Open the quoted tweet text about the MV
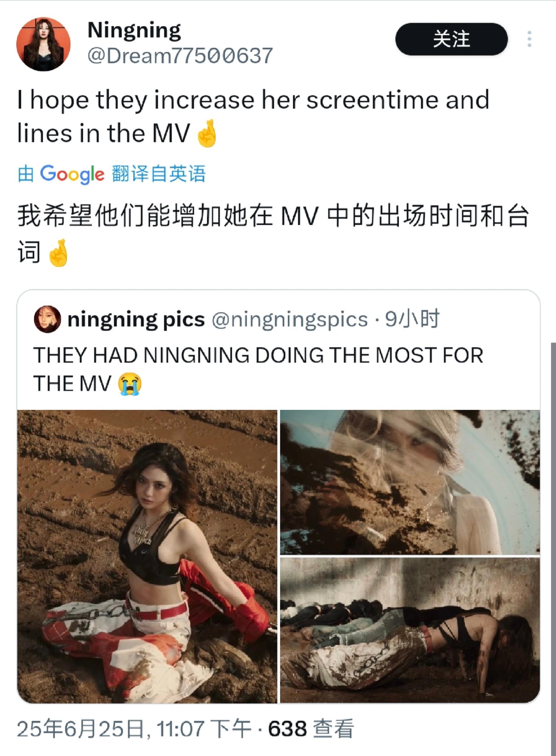This screenshot has width=556, height=756. pos(258,369)
